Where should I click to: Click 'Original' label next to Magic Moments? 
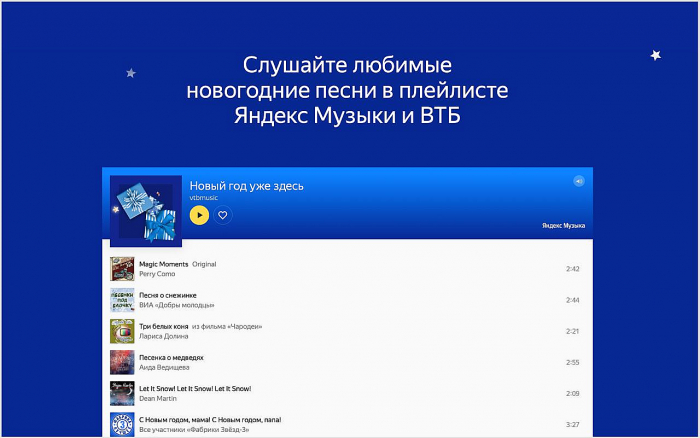pos(204,264)
